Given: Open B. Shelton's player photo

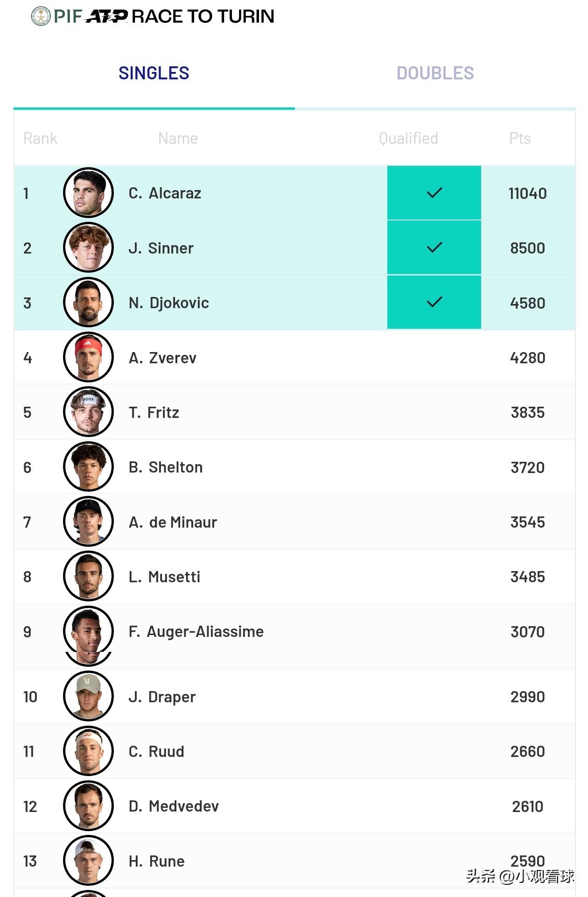Looking at the screenshot, I should click(88, 467).
